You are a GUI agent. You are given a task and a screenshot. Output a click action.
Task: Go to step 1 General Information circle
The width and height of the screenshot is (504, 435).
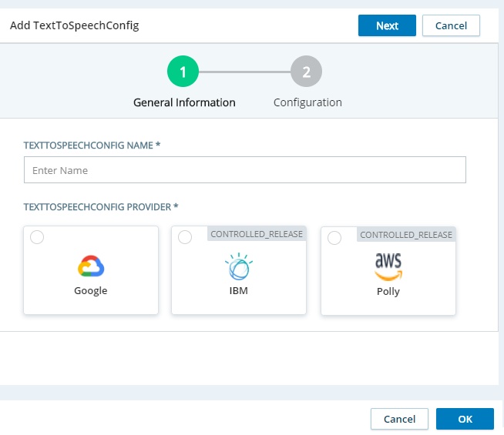pyautogui.click(x=183, y=72)
